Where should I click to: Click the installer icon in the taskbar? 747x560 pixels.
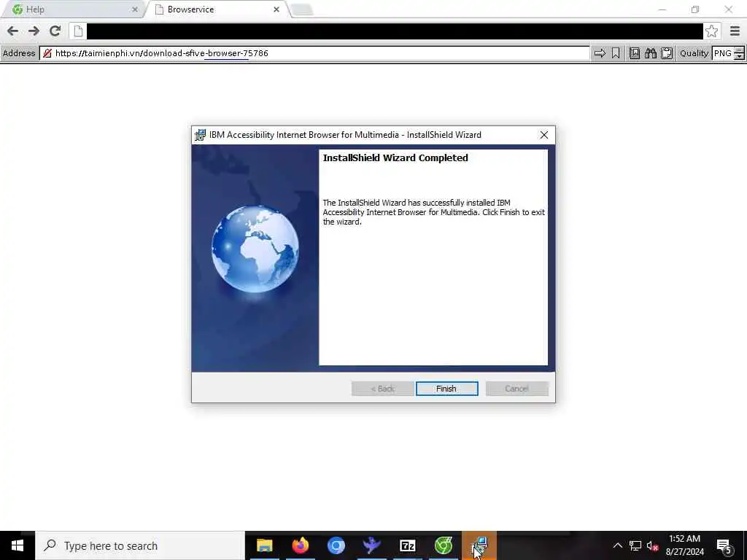click(479, 545)
